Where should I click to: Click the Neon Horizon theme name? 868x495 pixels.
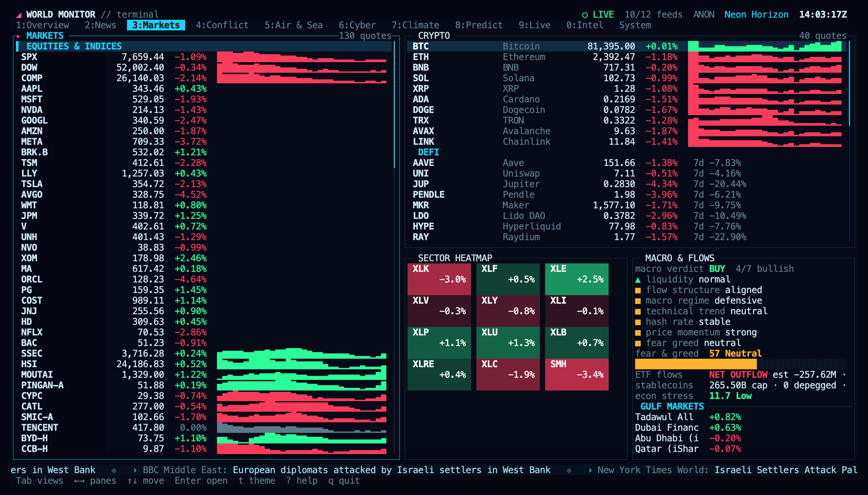tap(757, 14)
